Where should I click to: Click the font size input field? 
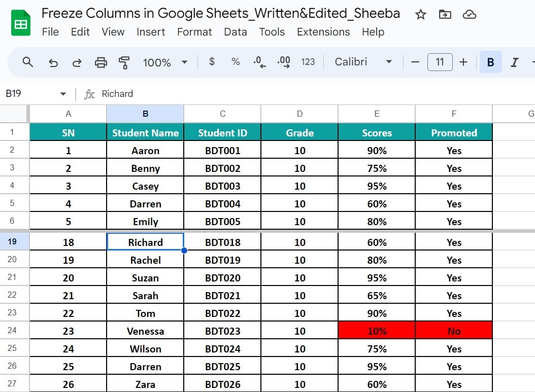coord(440,62)
